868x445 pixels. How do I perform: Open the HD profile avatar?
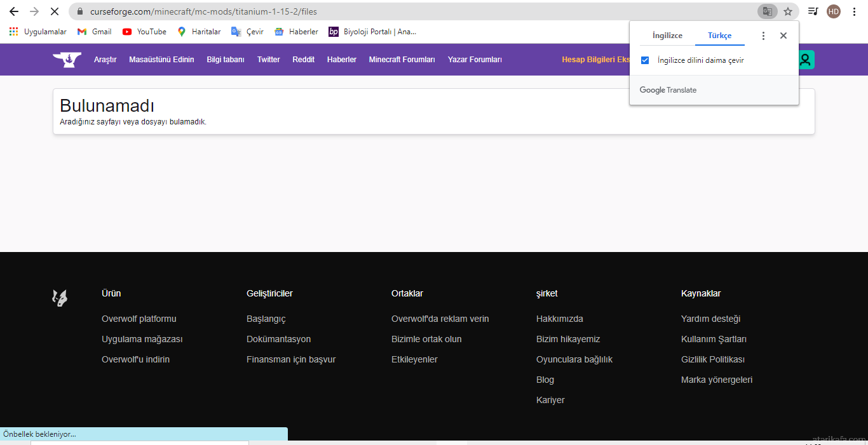(834, 11)
